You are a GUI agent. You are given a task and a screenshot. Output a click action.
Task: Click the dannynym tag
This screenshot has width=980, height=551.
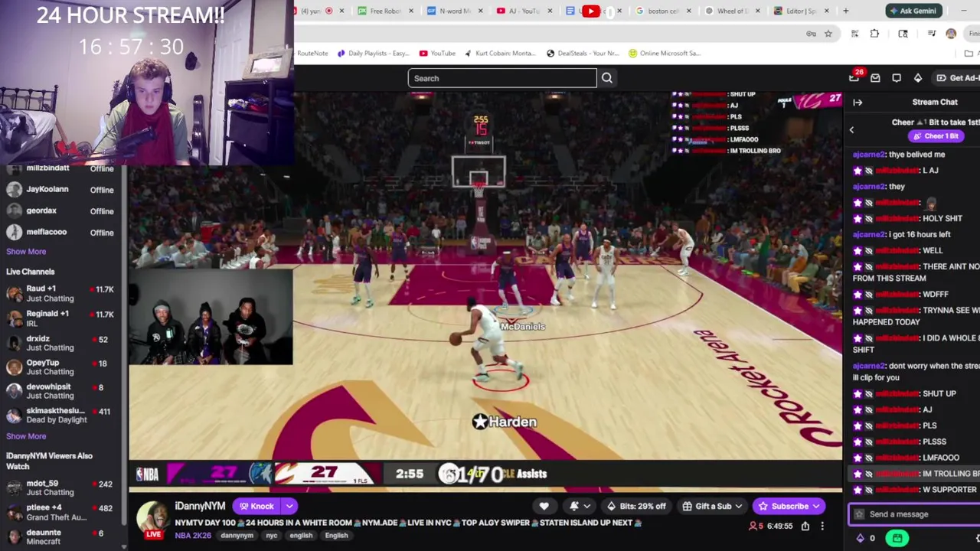click(x=237, y=536)
